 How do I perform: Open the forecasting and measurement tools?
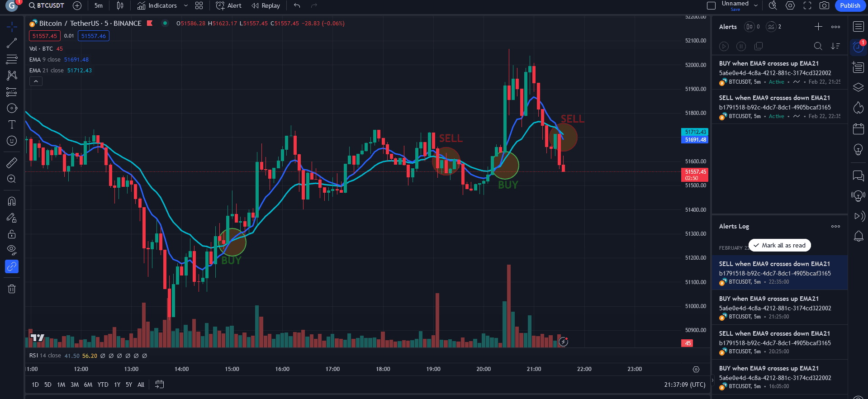pyautogui.click(x=12, y=92)
